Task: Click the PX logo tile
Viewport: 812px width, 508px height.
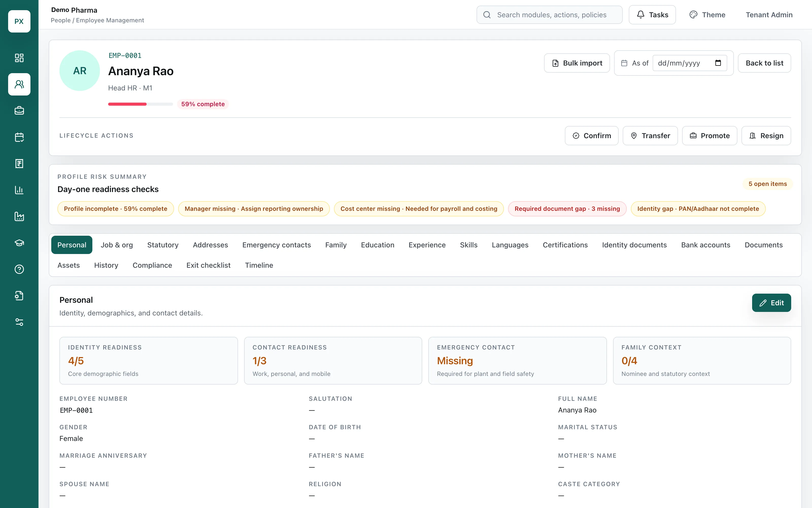Action: pyautogui.click(x=19, y=21)
